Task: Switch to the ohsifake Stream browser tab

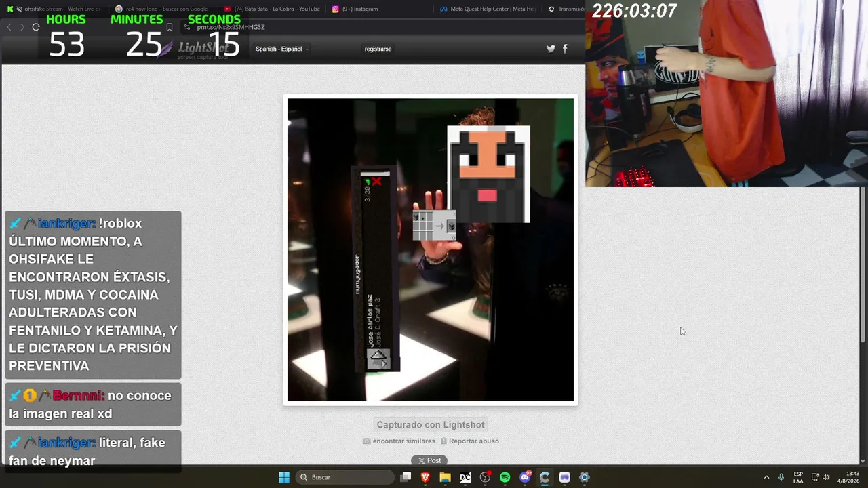Action: pyautogui.click(x=54, y=9)
